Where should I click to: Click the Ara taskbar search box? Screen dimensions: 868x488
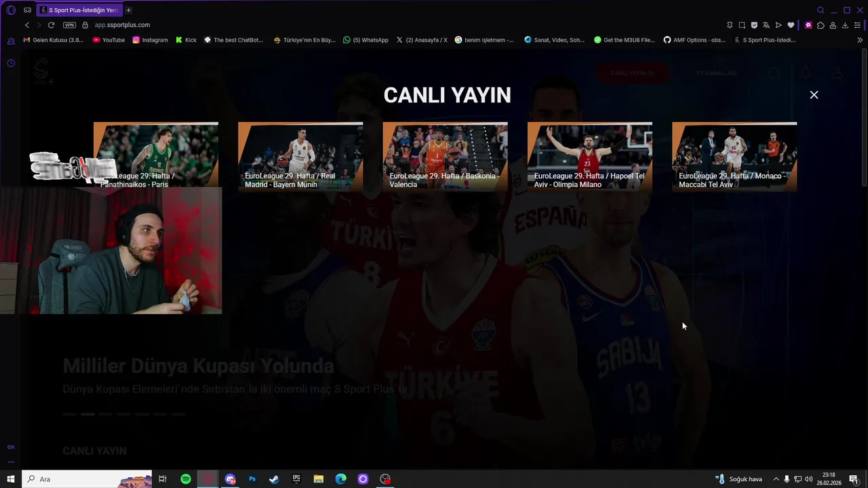click(87, 479)
